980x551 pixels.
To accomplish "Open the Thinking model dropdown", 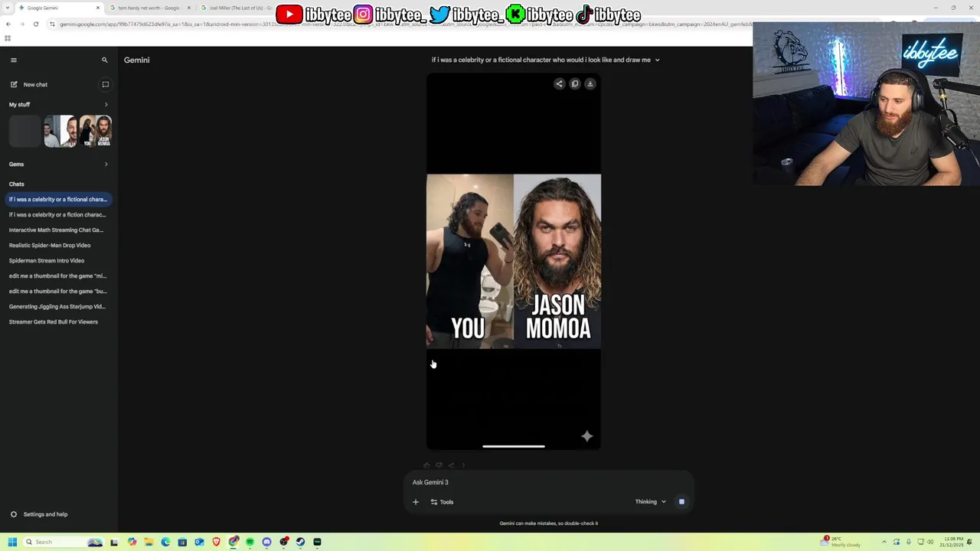I will 650,502.
